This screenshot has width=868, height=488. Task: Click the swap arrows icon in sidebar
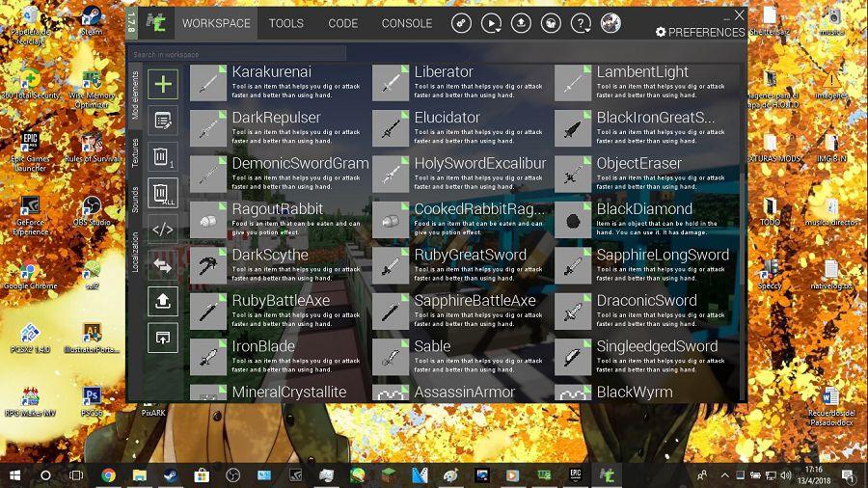click(x=163, y=264)
